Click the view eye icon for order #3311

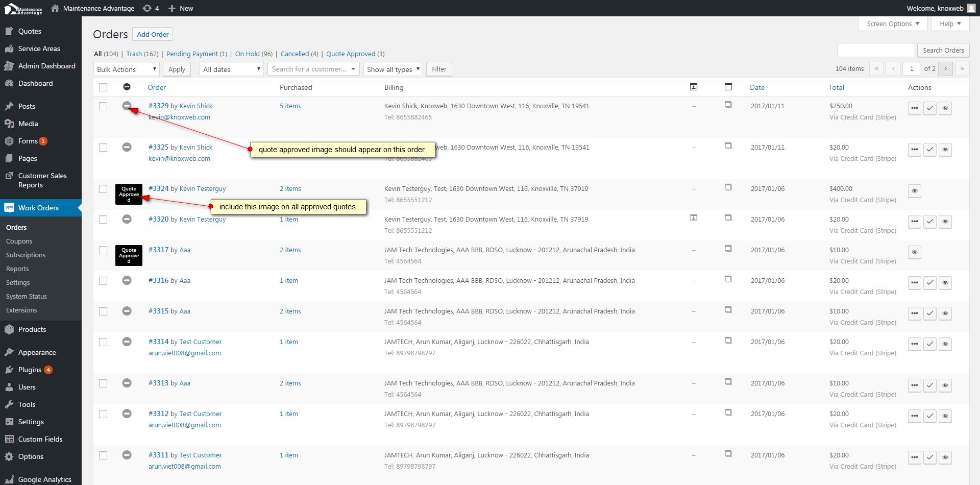[945, 457]
